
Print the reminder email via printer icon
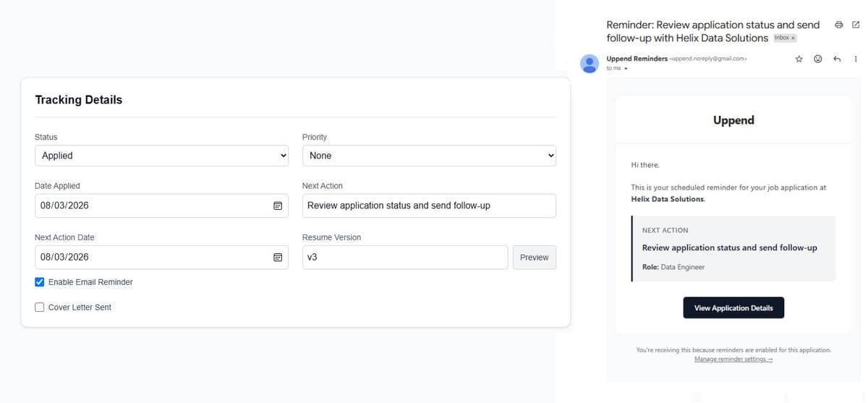pos(839,25)
